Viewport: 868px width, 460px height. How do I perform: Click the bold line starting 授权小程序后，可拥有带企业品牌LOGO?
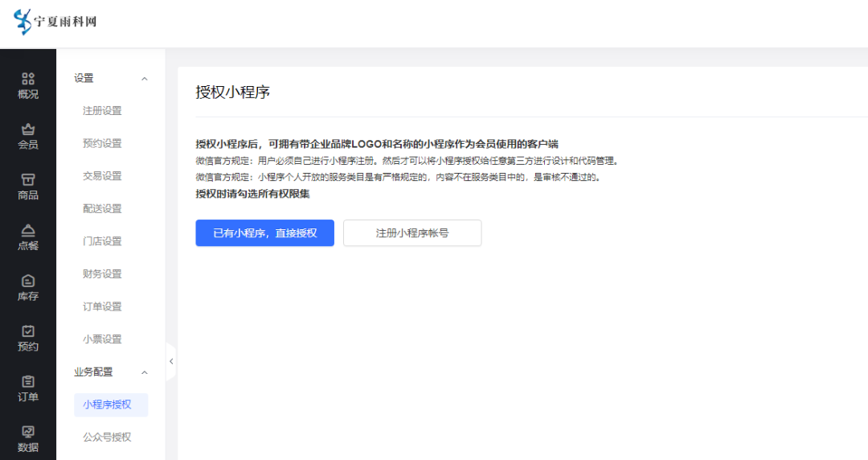tap(377, 144)
